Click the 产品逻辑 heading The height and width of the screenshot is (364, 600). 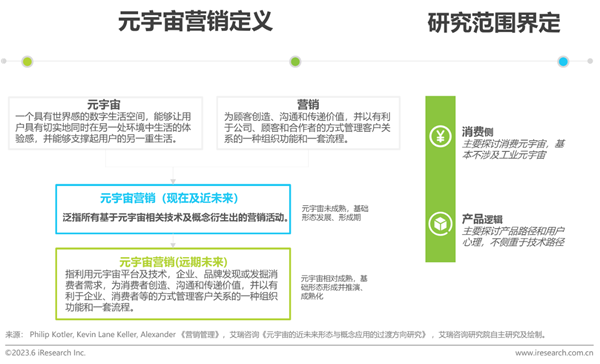(482, 219)
